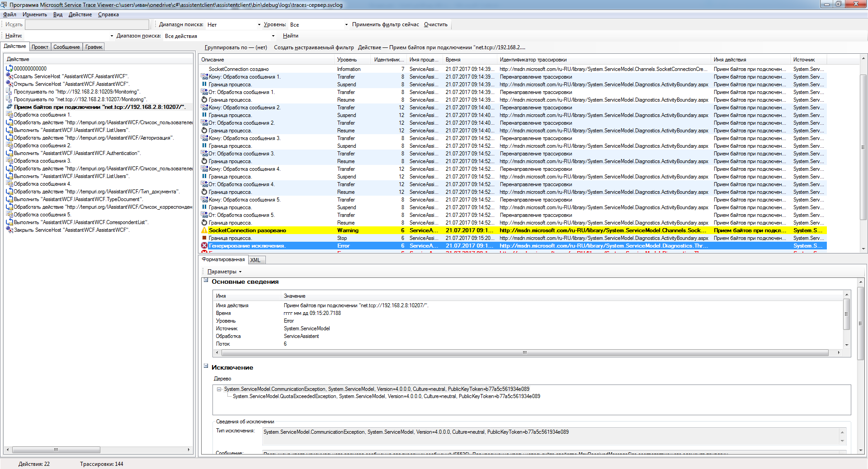Click transfer icon of От: Обработка сообщения 1

coord(204,92)
